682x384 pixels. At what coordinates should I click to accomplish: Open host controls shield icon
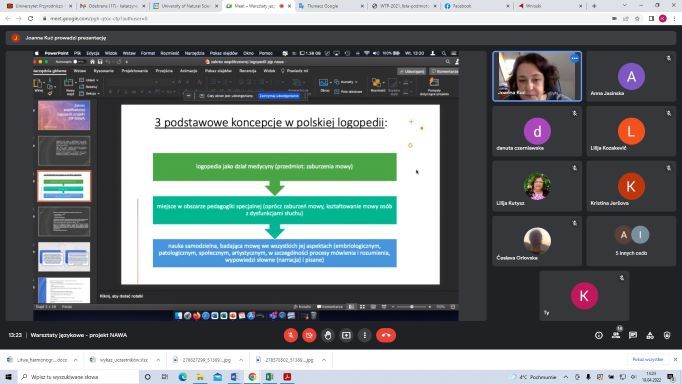click(667, 335)
